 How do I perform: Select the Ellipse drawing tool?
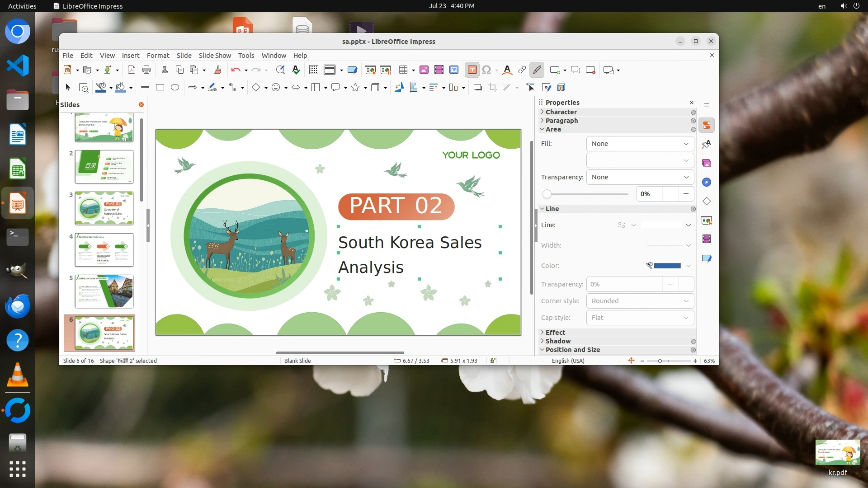tap(175, 87)
